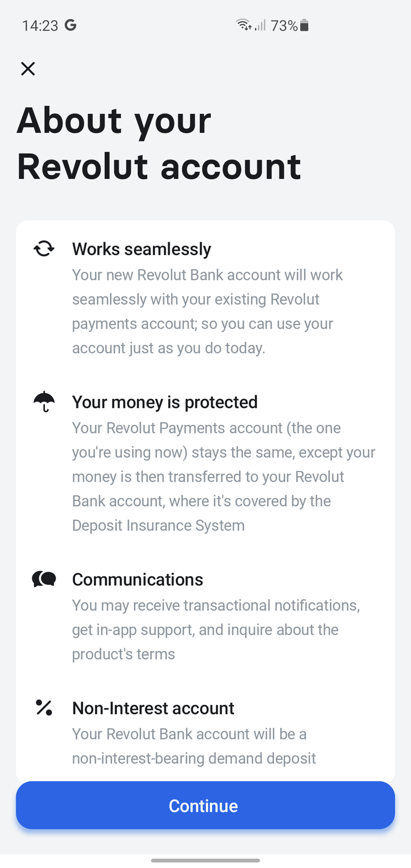This screenshot has width=411, height=868.
Task: Select the Your money is protected heading
Action: [x=165, y=402]
